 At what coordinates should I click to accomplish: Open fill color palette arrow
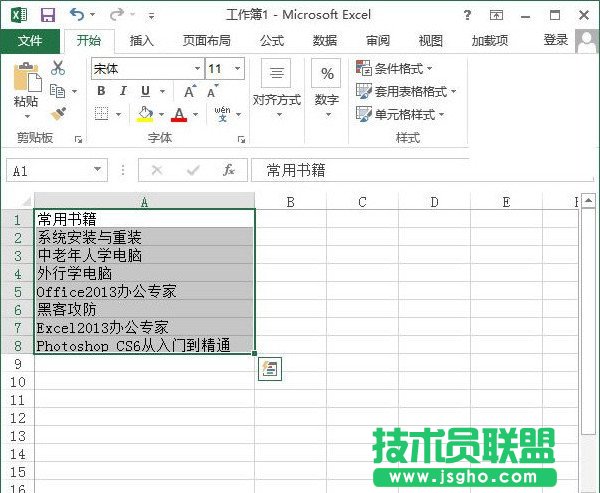(x=161, y=114)
